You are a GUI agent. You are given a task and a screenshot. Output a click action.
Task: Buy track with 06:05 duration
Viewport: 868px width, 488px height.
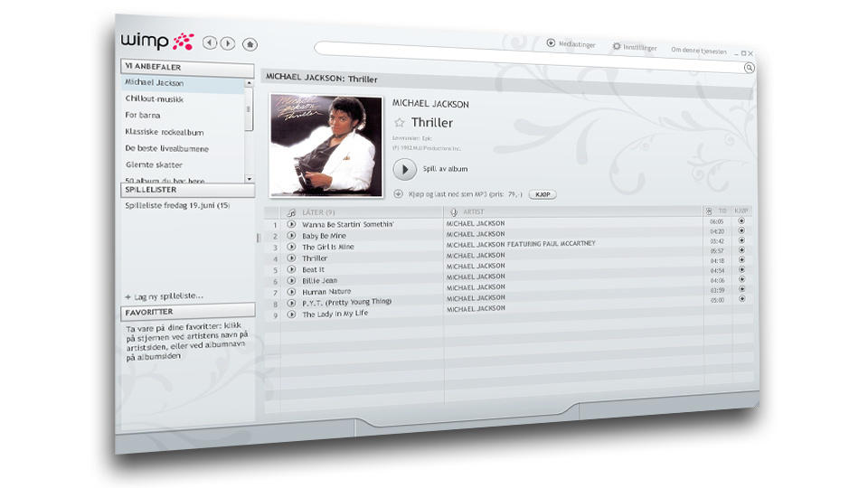pos(741,221)
